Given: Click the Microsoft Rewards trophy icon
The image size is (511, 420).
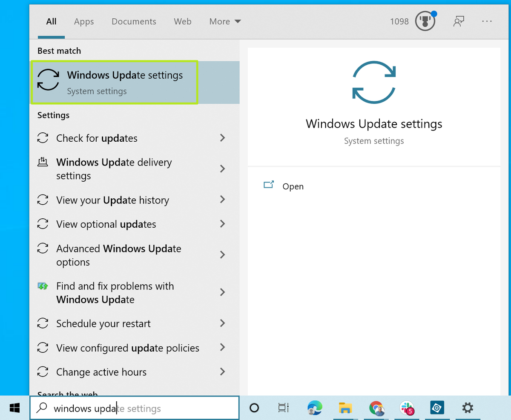Looking at the screenshot, I should [425, 21].
